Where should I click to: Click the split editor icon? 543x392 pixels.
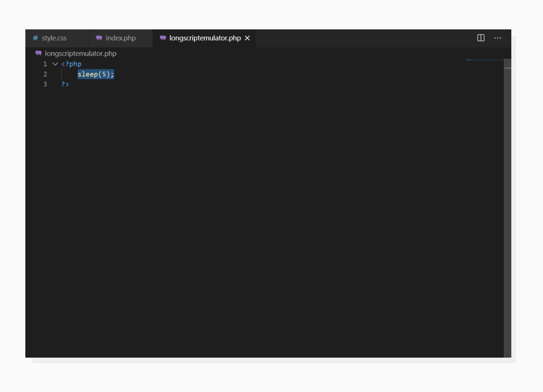pos(481,38)
